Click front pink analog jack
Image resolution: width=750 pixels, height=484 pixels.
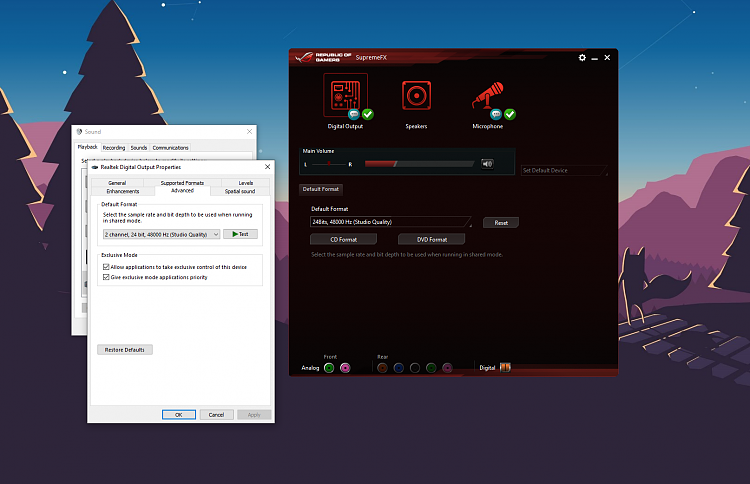[x=345, y=368]
